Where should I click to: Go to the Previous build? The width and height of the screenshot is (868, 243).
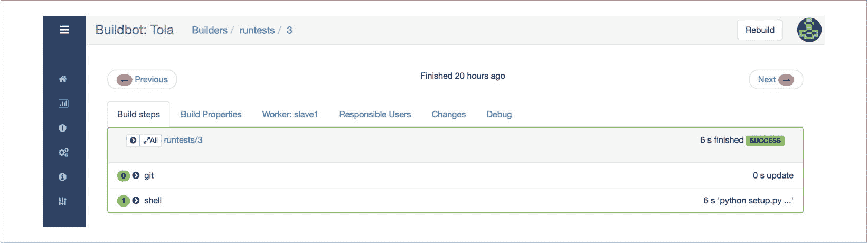(x=142, y=80)
